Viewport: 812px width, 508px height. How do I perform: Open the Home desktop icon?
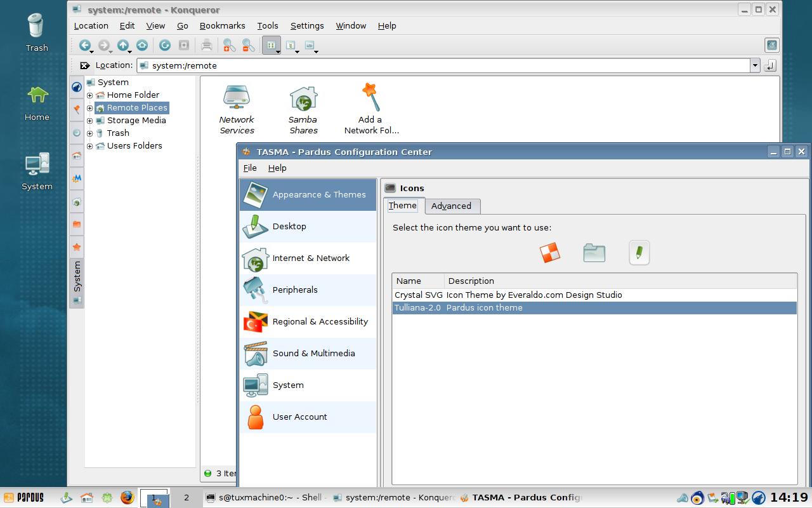(37, 103)
